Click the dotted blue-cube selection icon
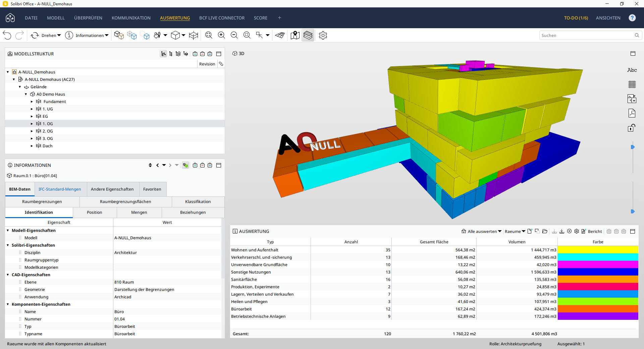This screenshot has width=644, height=349. click(145, 35)
